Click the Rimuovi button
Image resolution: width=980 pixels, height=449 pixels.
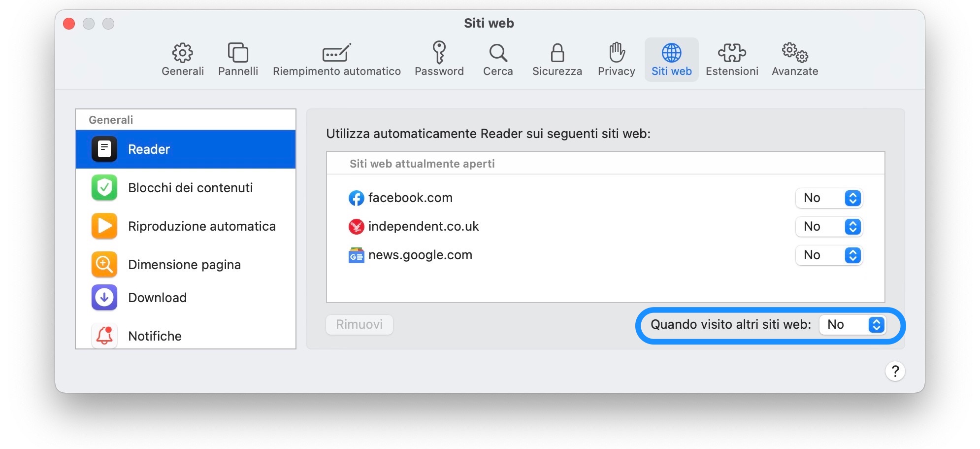click(359, 324)
